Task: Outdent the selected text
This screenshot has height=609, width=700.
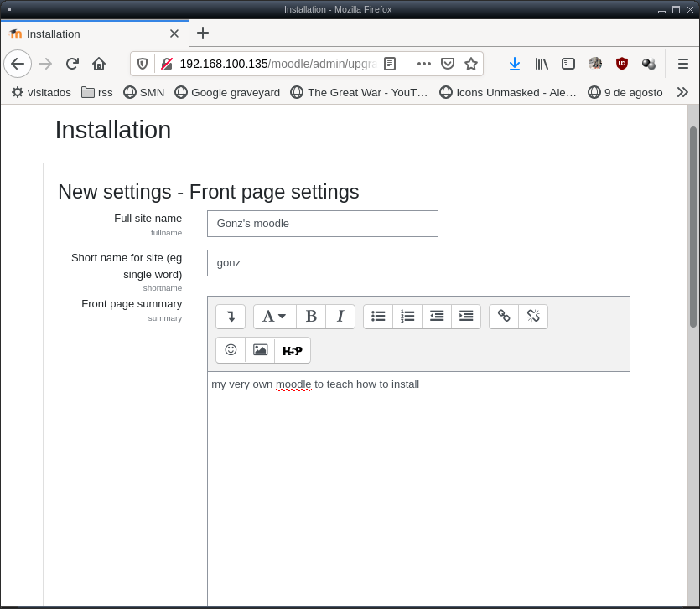Action: pos(437,317)
